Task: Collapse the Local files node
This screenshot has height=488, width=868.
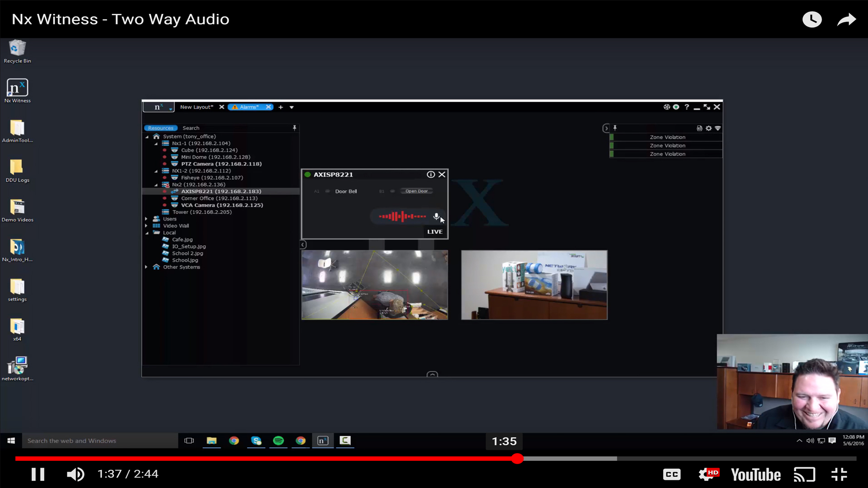Action: [147, 233]
